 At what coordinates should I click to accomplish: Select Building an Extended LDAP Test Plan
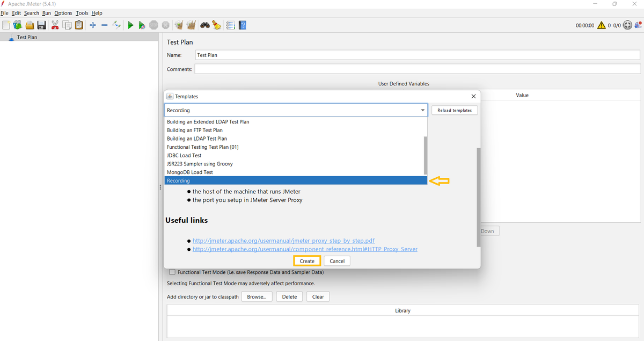[296, 122]
